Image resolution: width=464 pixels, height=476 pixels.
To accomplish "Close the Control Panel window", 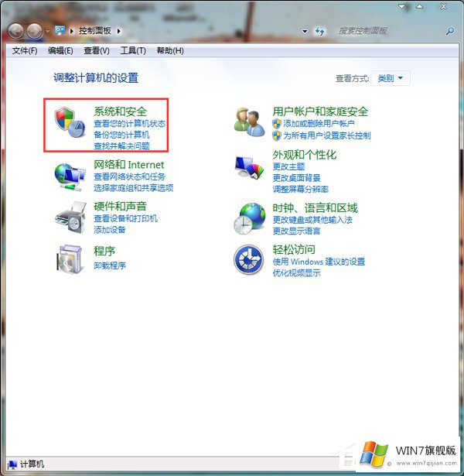I will click(444, 6).
